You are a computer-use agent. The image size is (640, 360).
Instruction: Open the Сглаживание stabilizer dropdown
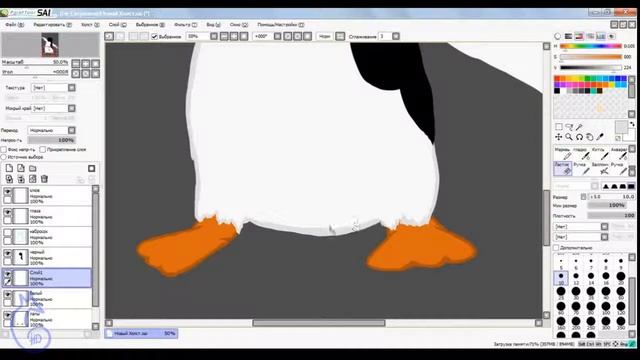point(396,36)
